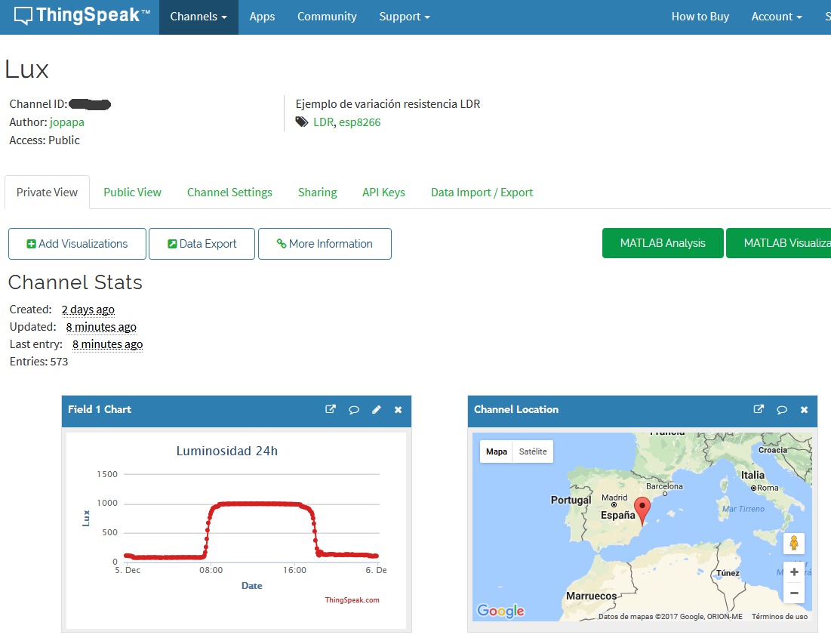
Task: Open Channel Location in new window
Action: click(759, 409)
